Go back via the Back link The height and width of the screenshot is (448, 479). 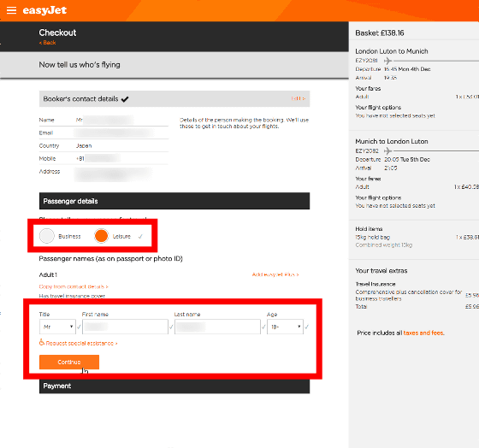(x=47, y=43)
